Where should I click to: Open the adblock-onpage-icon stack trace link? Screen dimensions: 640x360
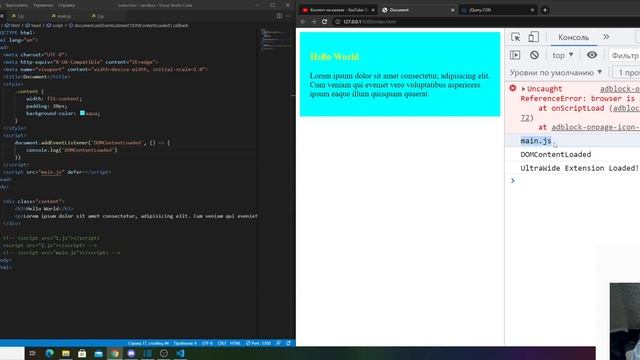coord(596,127)
